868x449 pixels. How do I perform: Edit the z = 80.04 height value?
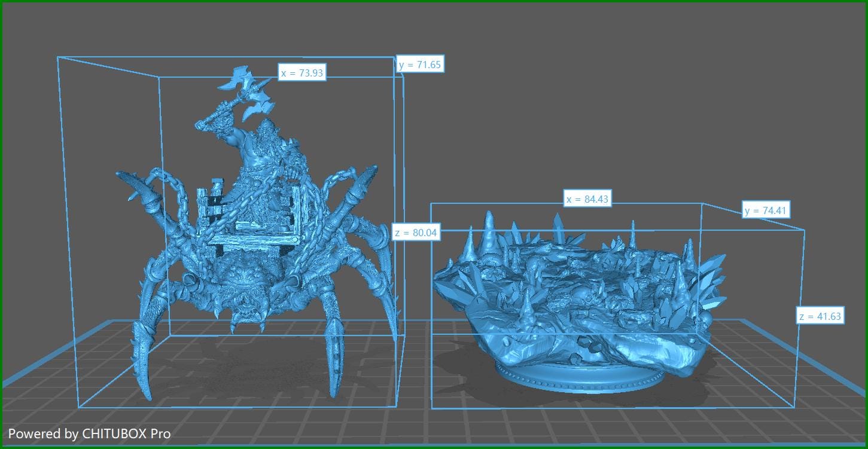pos(417,233)
